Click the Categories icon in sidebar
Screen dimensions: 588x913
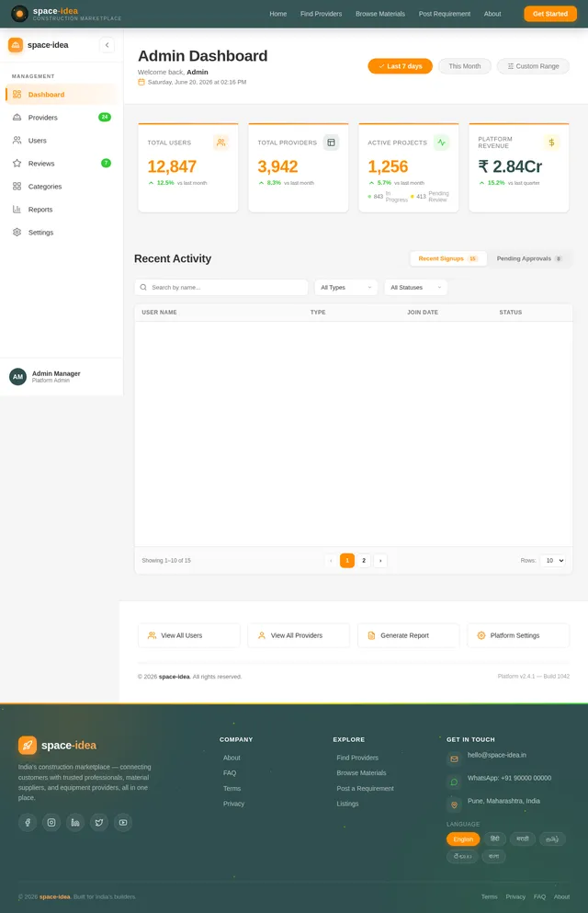[17, 187]
